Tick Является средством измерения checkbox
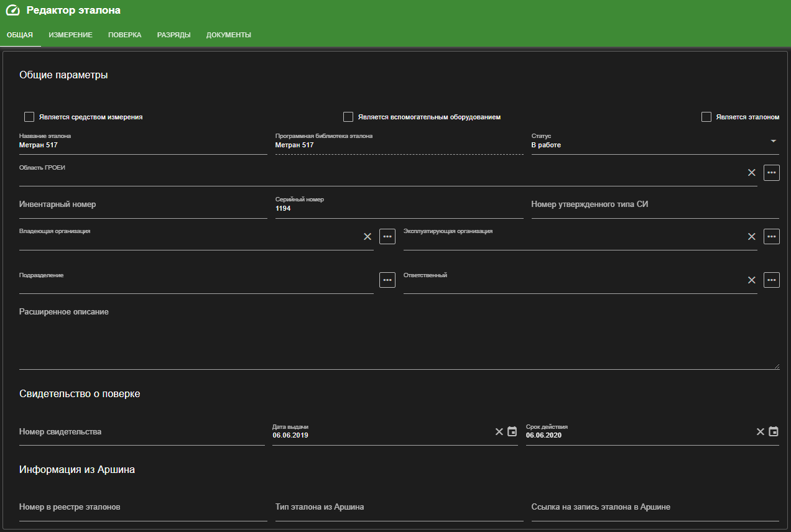Viewport: 791px width, 532px height. [29, 117]
